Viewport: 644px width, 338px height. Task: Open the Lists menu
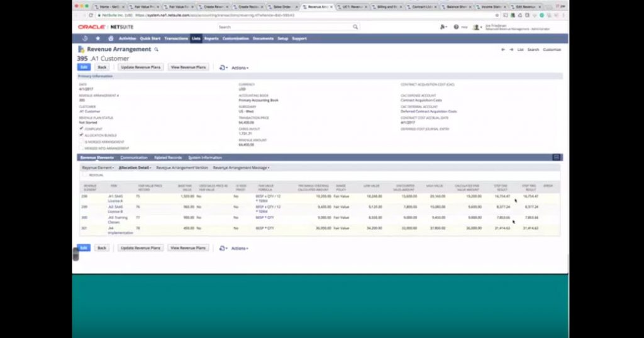click(196, 38)
